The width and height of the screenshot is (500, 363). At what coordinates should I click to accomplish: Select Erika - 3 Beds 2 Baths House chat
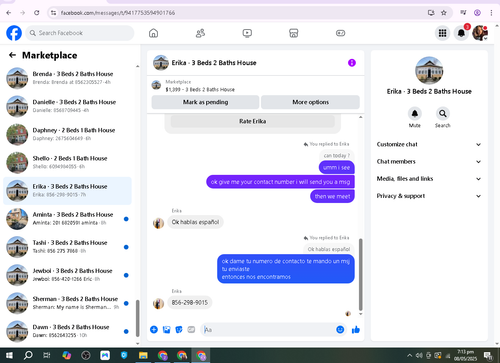(67, 191)
